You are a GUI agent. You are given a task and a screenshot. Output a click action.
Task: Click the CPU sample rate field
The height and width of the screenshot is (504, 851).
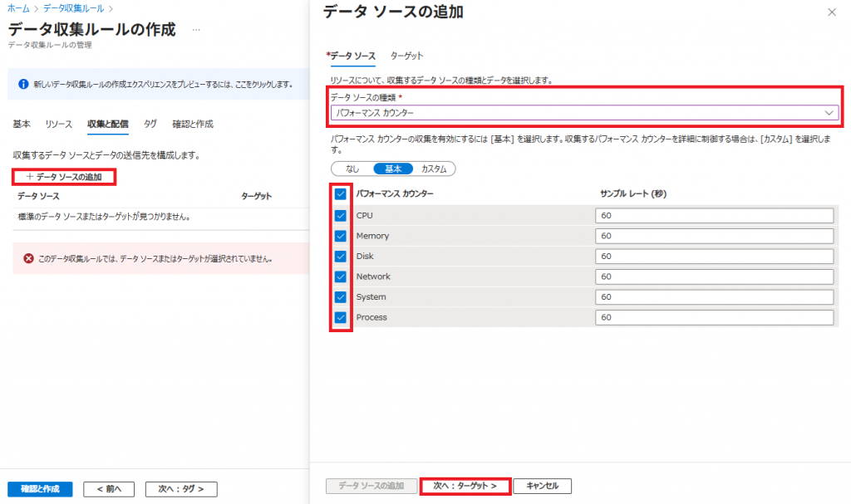(x=714, y=216)
